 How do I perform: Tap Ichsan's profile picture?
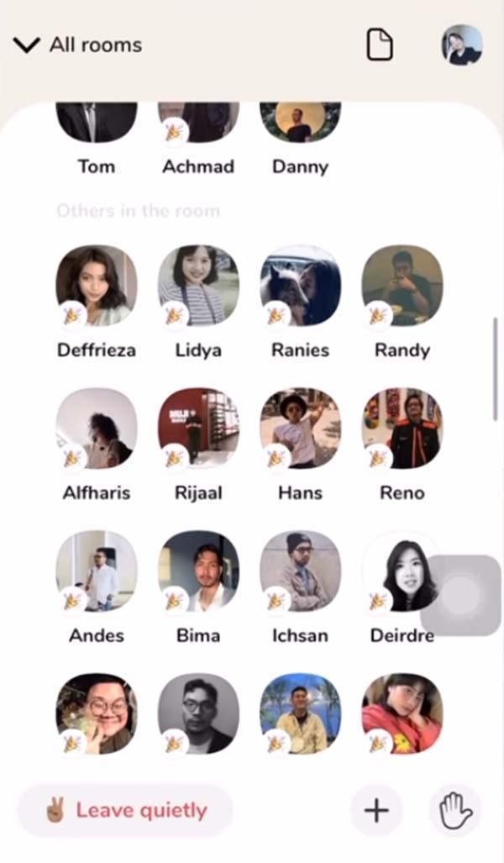(x=301, y=571)
